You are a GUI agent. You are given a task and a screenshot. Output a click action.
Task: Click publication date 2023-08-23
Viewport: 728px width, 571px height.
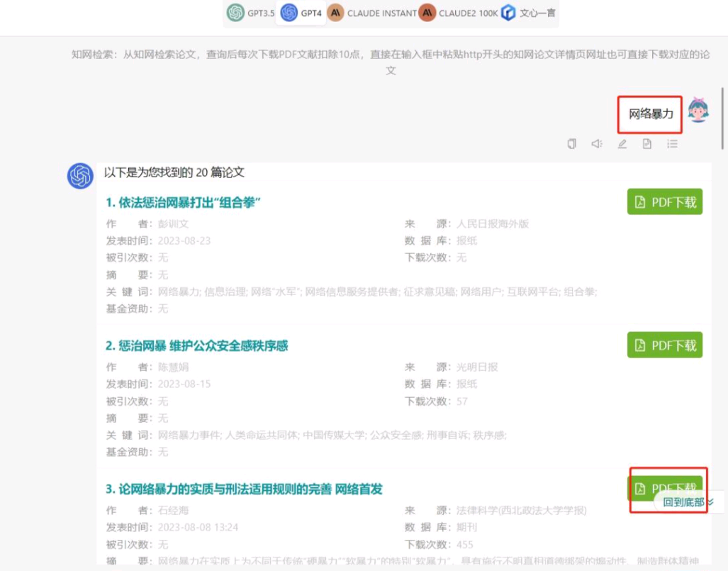click(184, 240)
